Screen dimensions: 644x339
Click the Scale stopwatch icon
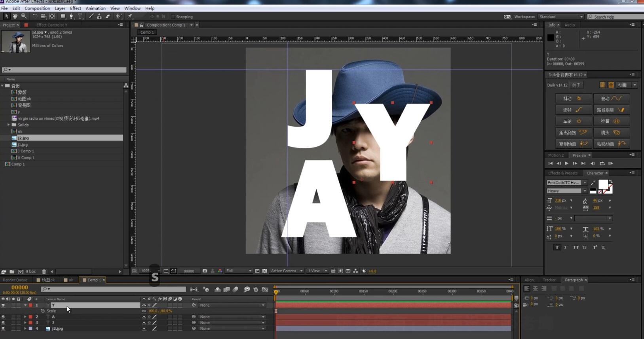43,311
